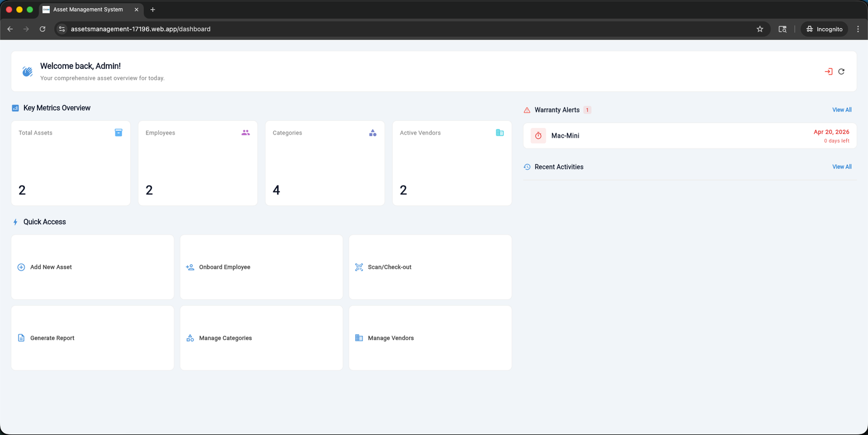
Task: Click the Apr 20, 2026 expiry date
Action: pyautogui.click(x=831, y=132)
